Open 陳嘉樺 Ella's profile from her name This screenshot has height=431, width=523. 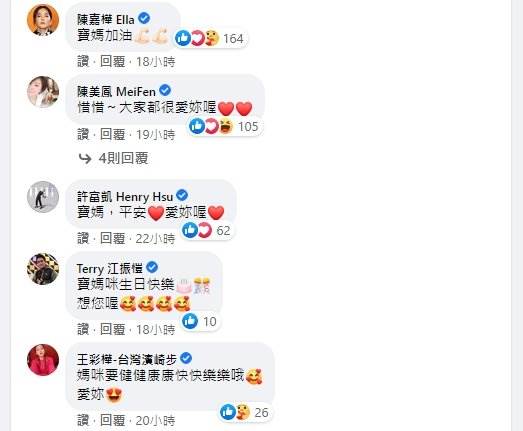tap(106, 19)
